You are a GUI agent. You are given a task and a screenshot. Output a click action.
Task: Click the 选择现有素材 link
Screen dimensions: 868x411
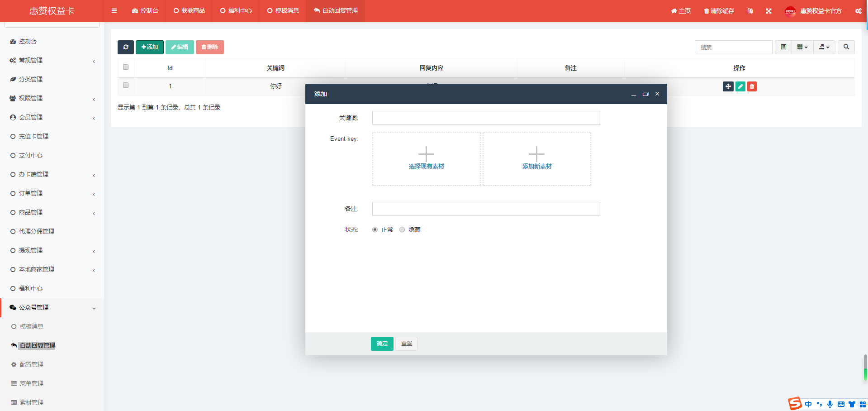coord(427,167)
